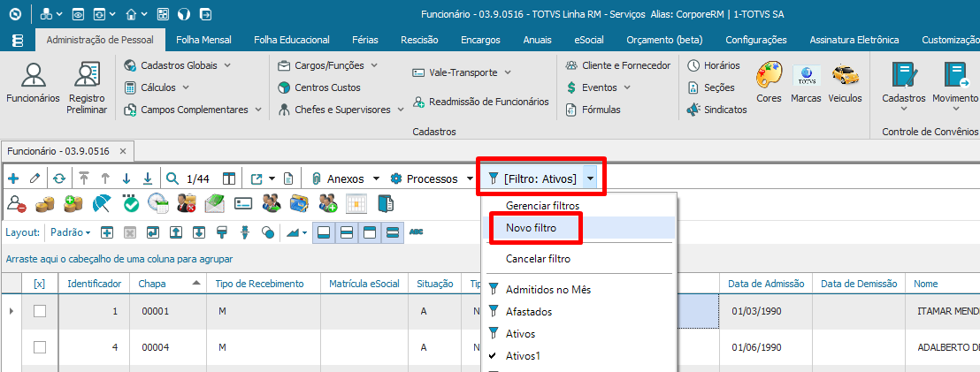Viewport: 980px width, 372px height.
Task: Click the magnifier search icon
Action: pyautogui.click(x=172, y=179)
